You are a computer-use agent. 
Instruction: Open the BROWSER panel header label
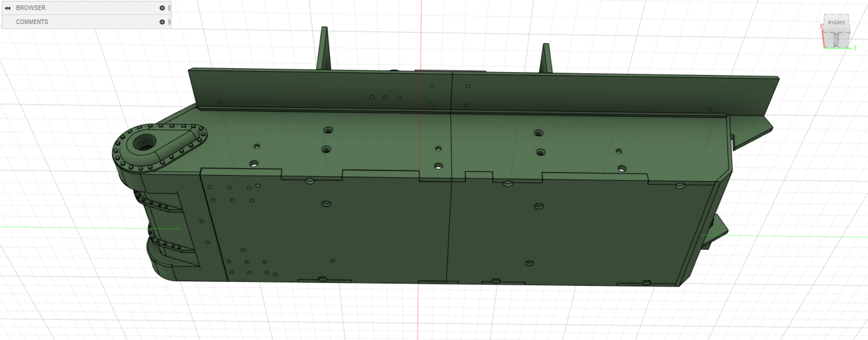[x=31, y=8]
